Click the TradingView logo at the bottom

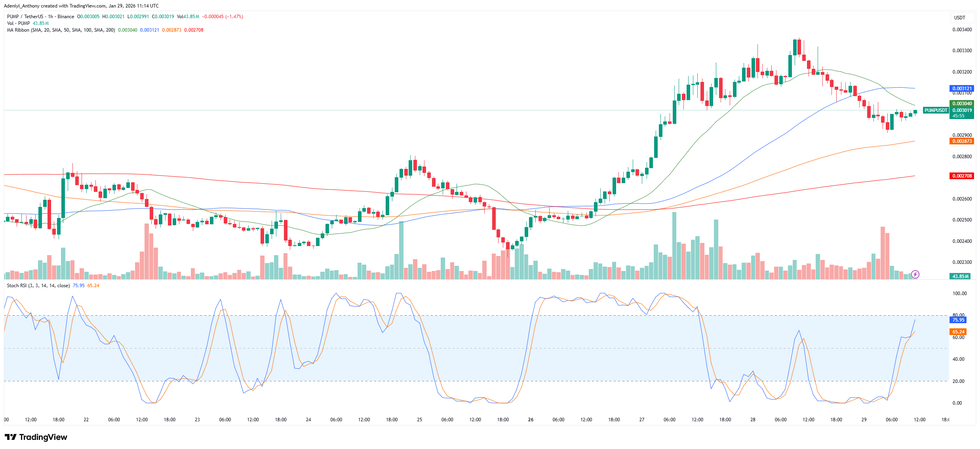pyautogui.click(x=36, y=437)
